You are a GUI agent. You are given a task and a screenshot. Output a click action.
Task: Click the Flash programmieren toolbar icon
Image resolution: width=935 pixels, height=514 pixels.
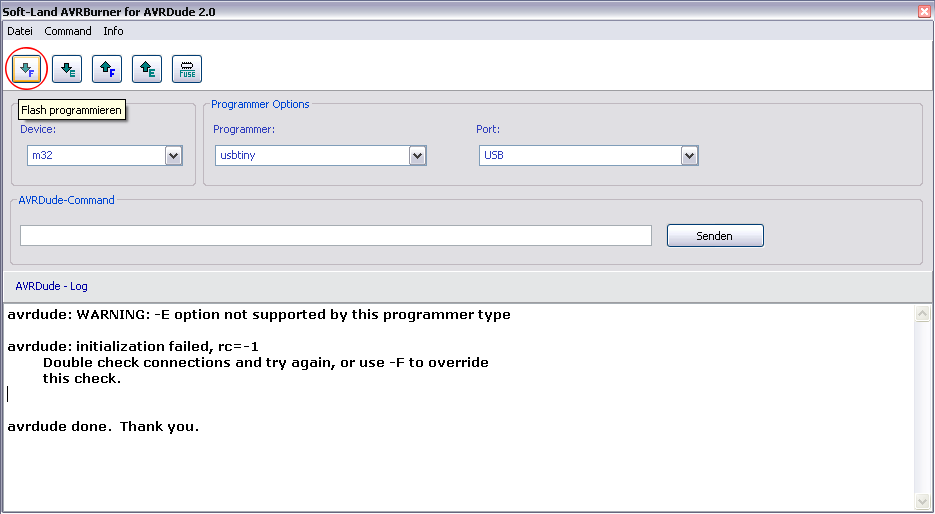(x=27, y=69)
